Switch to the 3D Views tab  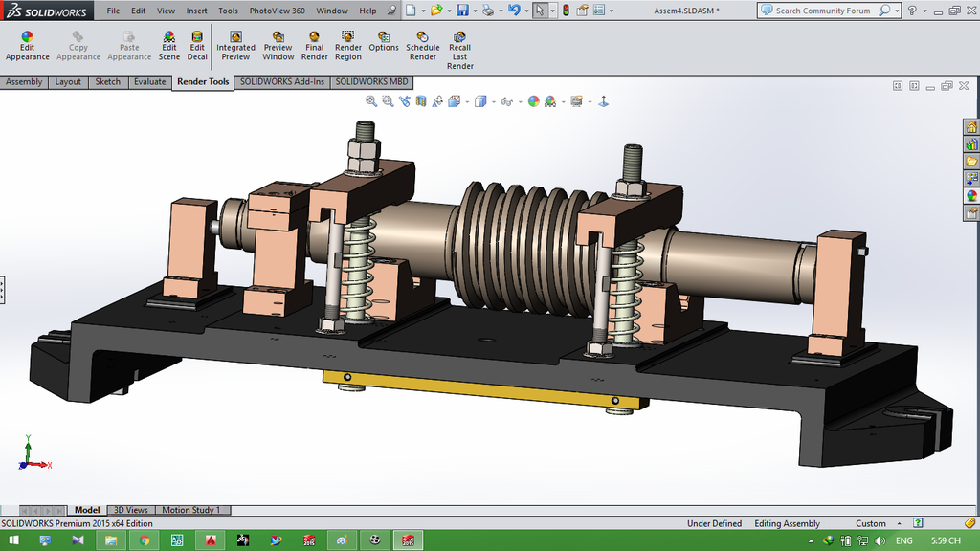point(130,510)
